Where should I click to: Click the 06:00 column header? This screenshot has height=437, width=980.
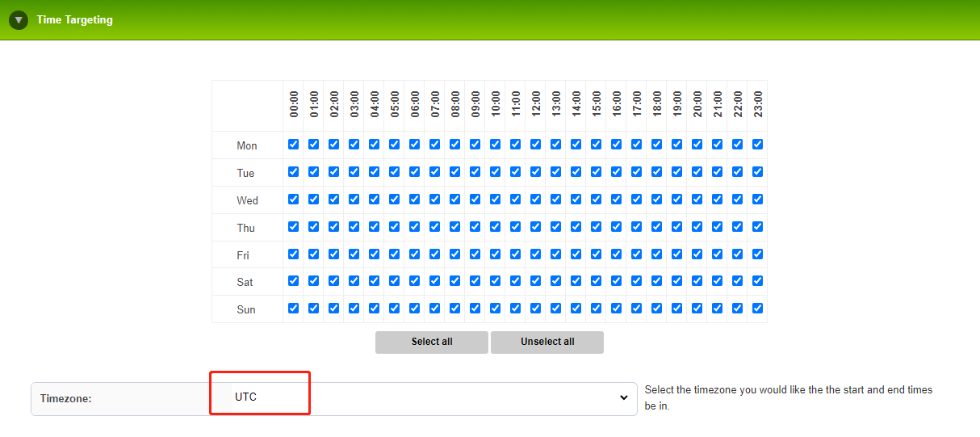click(x=414, y=104)
